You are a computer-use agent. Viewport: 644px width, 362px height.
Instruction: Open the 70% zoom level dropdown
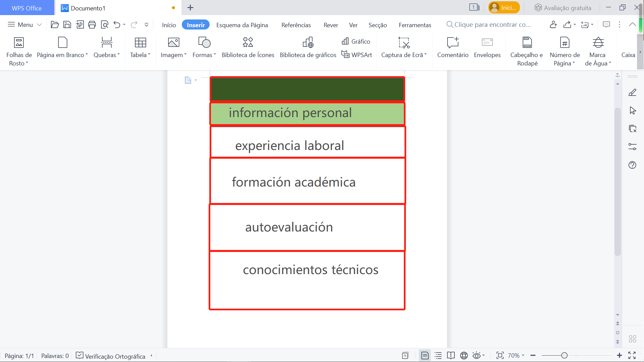[516, 355]
